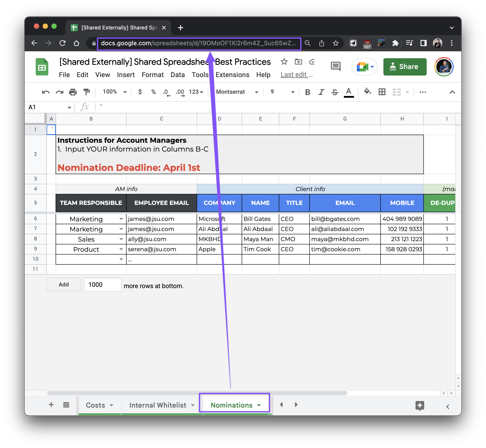
Task: Click the print icon in toolbar
Action: coord(73,92)
